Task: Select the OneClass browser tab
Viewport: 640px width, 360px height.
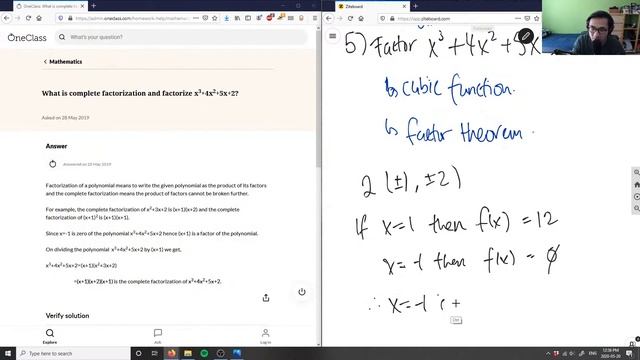Action: (50, 6)
